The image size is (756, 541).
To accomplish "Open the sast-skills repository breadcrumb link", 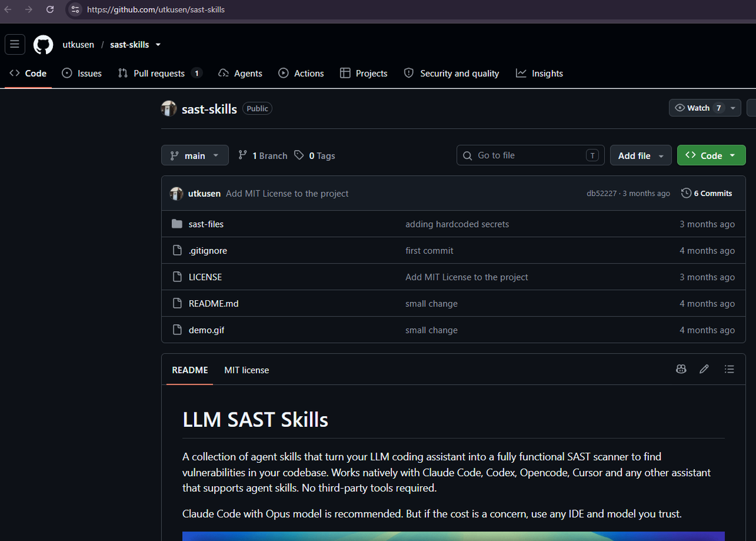I will [129, 45].
